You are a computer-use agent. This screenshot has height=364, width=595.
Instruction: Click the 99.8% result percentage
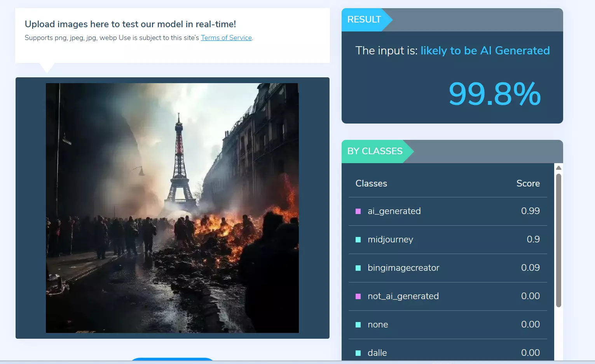coord(494,94)
